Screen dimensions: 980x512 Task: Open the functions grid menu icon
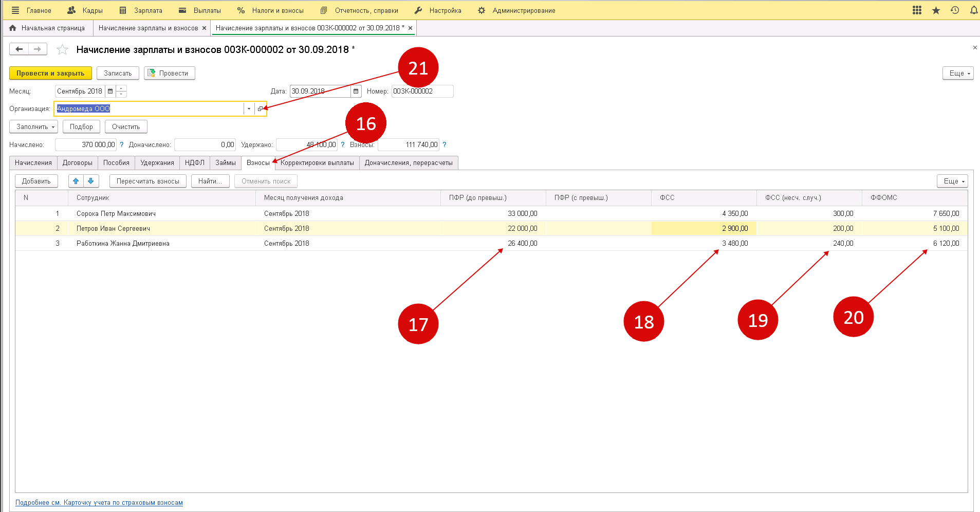click(917, 10)
